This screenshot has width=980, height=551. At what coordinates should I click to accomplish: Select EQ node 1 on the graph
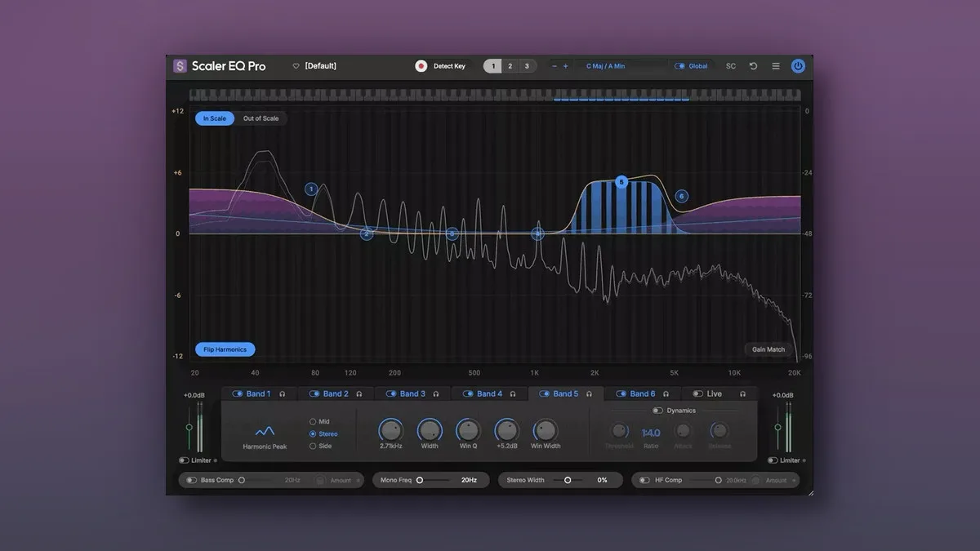(x=311, y=189)
